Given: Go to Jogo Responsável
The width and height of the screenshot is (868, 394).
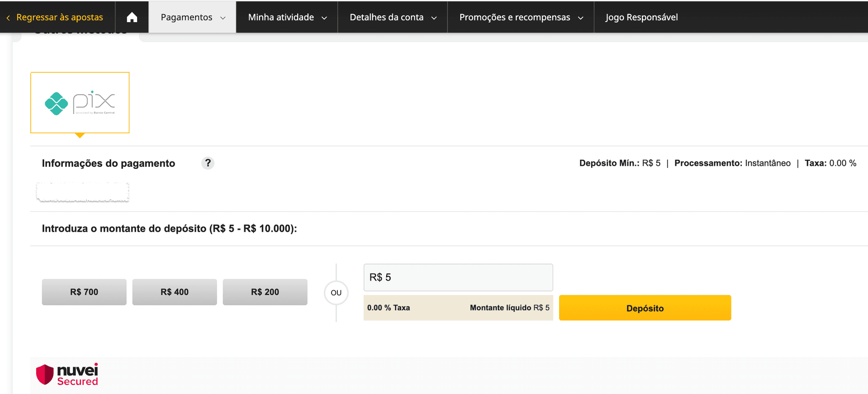Looking at the screenshot, I should coord(641,17).
